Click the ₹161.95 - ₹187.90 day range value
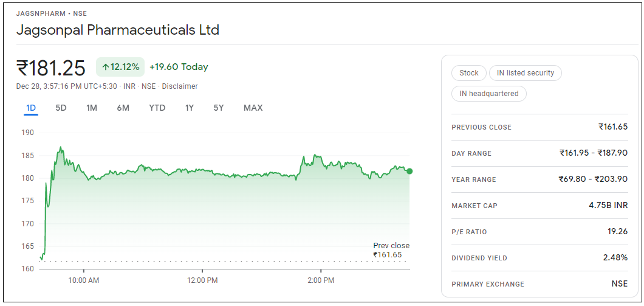Image resolution: width=644 pixels, height=306 pixels. [x=594, y=153]
